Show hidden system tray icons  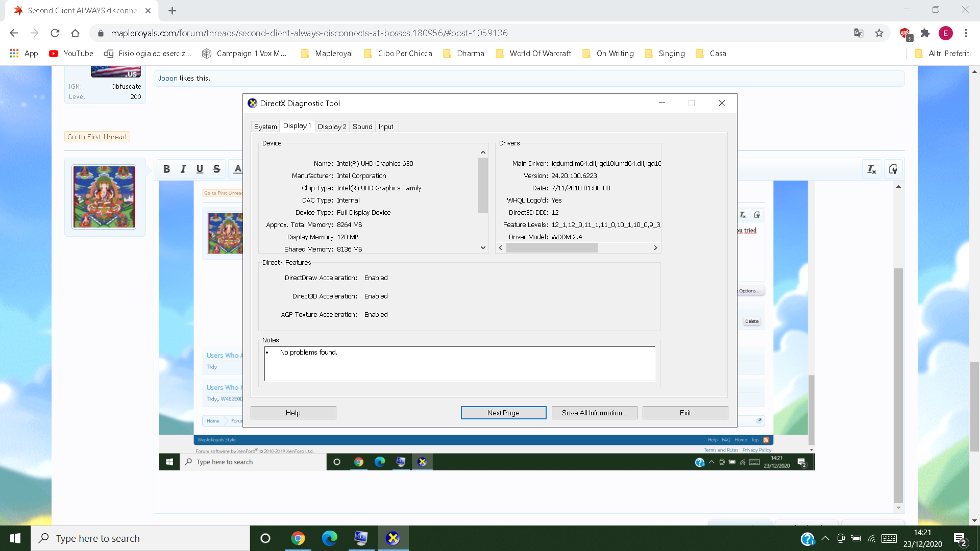pyautogui.click(x=825, y=538)
